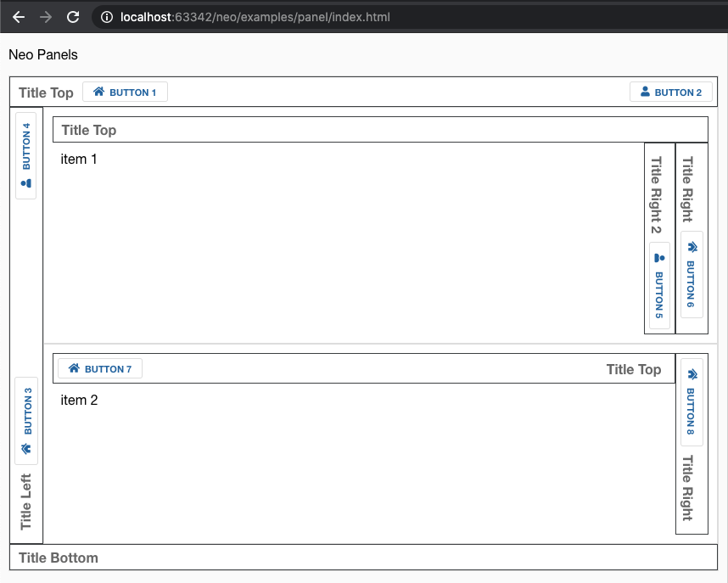Click the vertical 'Title Left' label
728x583 pixels.
point(25,502)
